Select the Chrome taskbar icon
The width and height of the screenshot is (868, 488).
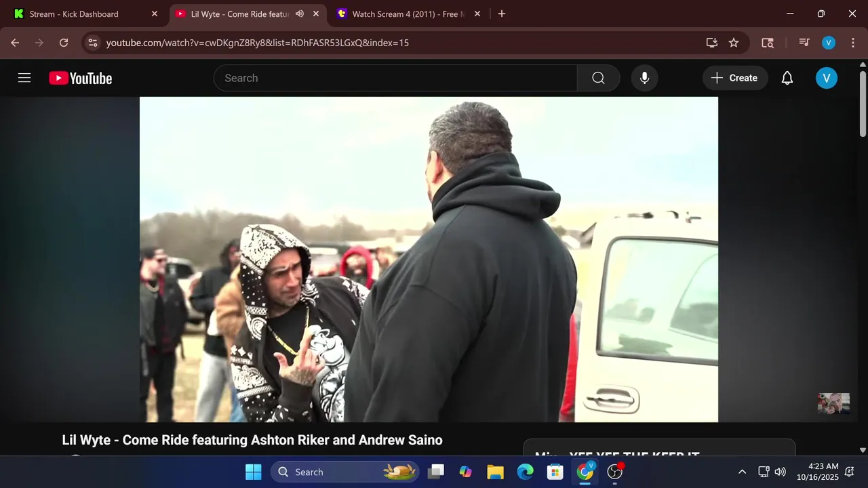[x=585, y=472]
